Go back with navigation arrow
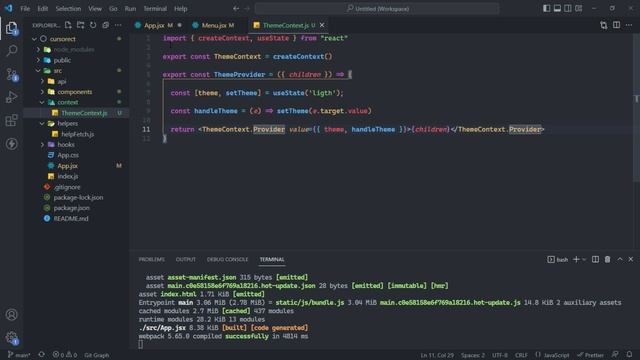Viewport: 640px width, 360px height. tap(236, 9)
